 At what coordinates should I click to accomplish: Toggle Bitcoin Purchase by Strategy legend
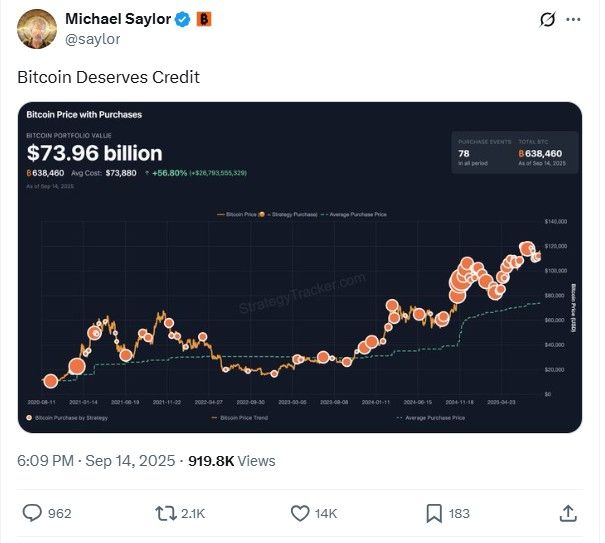point(67,418)
